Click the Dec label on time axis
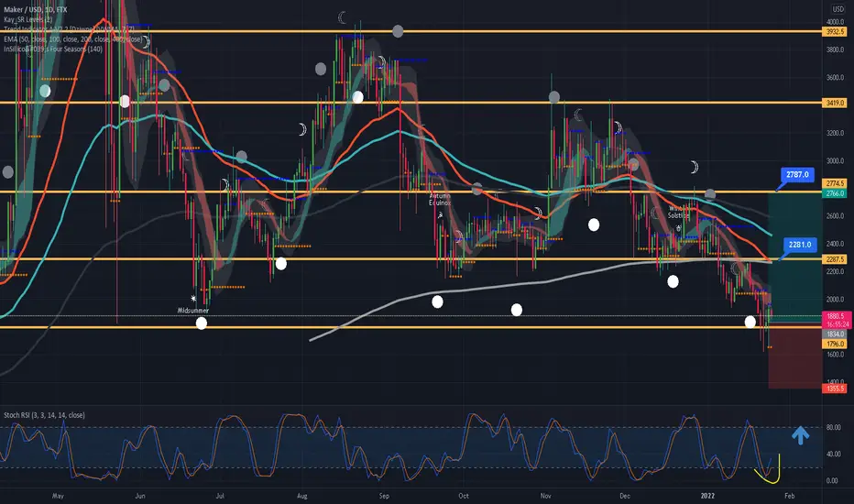 625,496
